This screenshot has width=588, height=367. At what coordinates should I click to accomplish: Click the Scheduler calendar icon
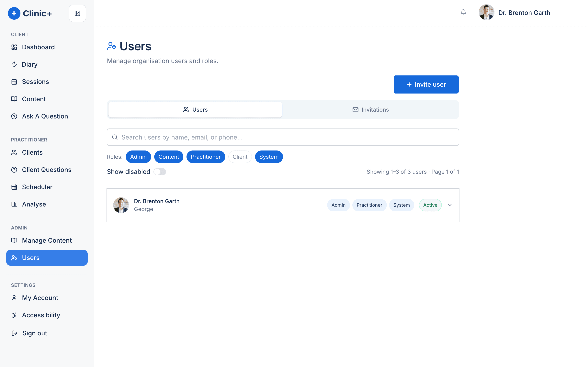tap(14, 187)
